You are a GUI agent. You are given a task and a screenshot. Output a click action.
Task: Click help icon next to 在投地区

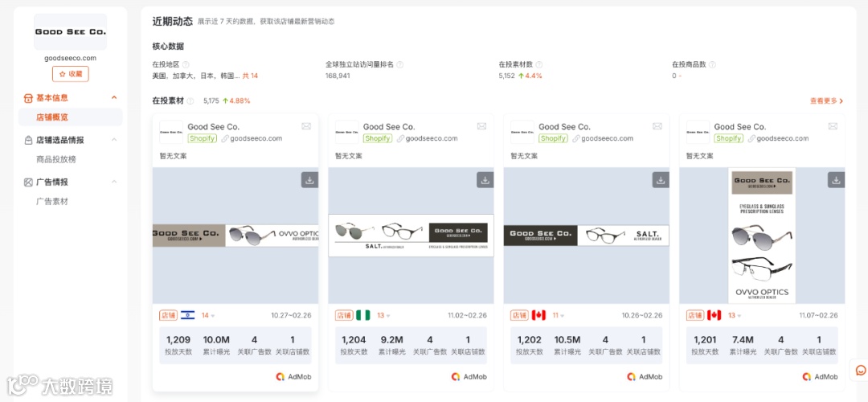[186, 65]
